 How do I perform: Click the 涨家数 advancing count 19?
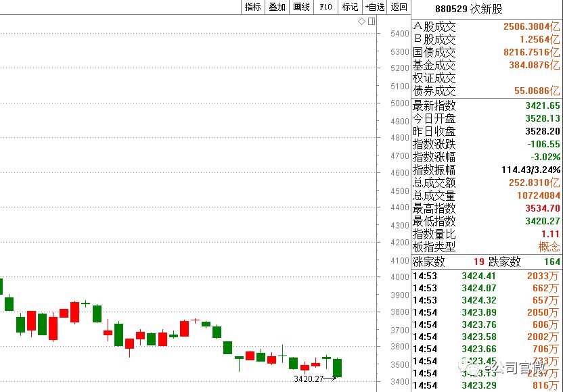478,262
